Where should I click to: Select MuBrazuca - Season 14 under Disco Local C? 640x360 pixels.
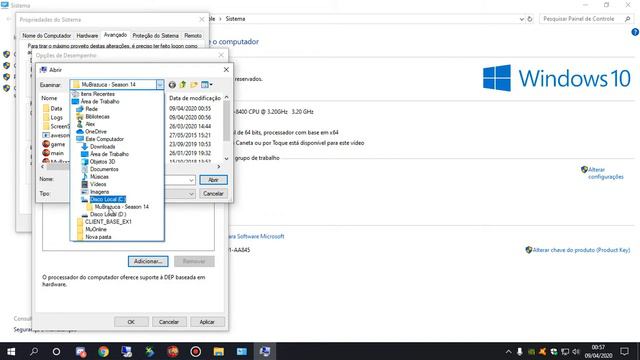click(121, 207)
